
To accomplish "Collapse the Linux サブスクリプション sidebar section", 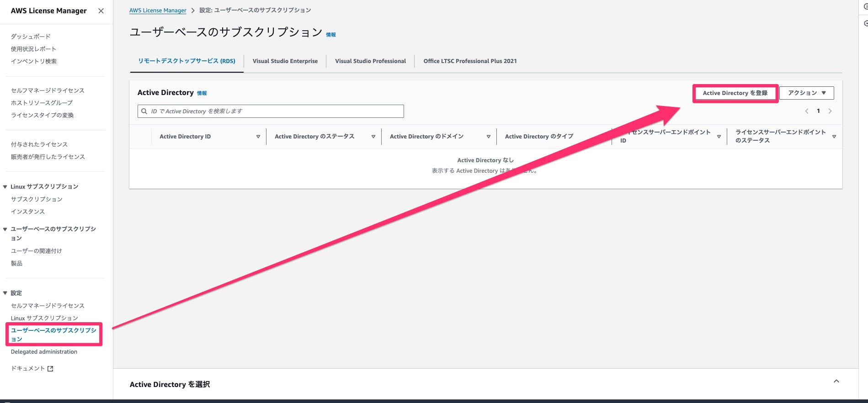I will pyautogui.click(x=5, y=187).
